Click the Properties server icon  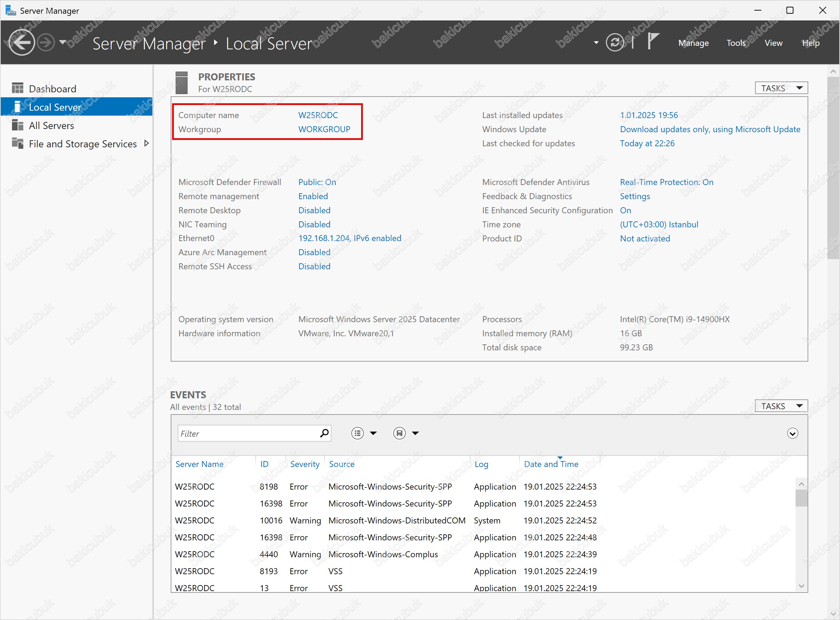[181, 82]
